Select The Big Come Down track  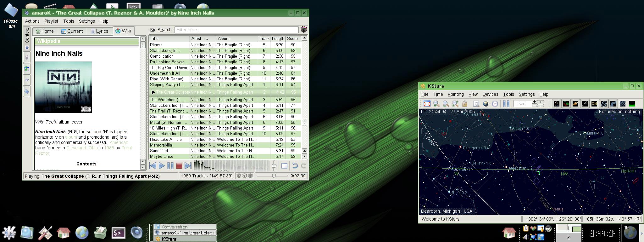pyautogui.click(x=225, y=68)
